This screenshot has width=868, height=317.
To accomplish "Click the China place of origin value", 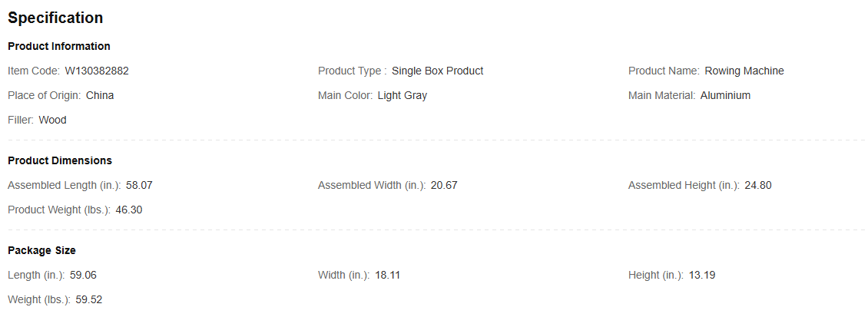I will click(x=100, y=95).
